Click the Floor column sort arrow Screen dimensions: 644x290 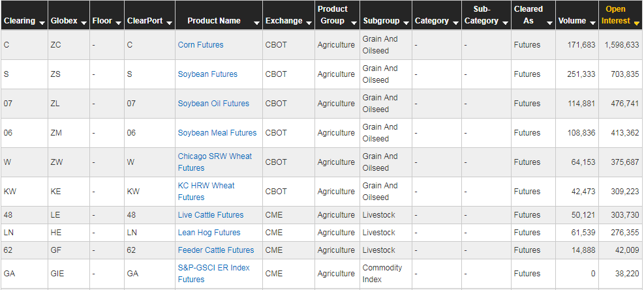point(119,22)
